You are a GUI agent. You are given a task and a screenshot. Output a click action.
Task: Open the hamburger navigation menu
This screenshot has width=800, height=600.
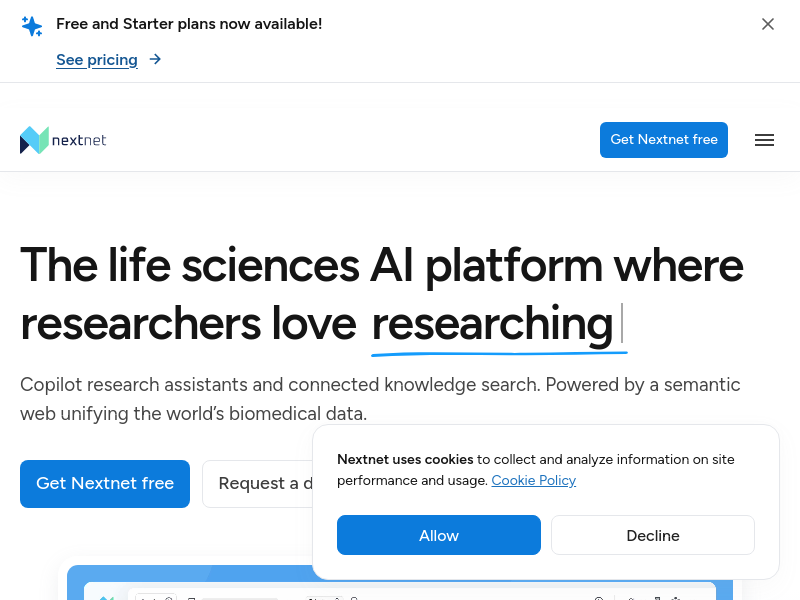(x=764, y=140)
